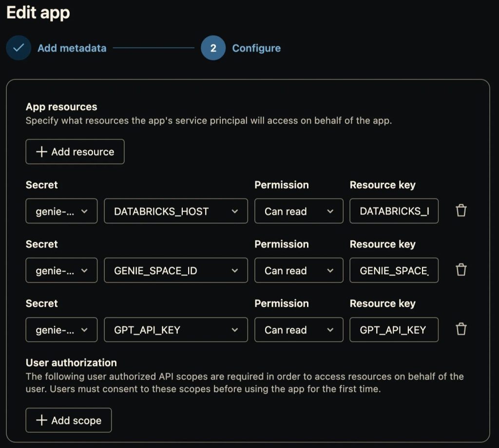Switch to the Configure step

[256, 48]
